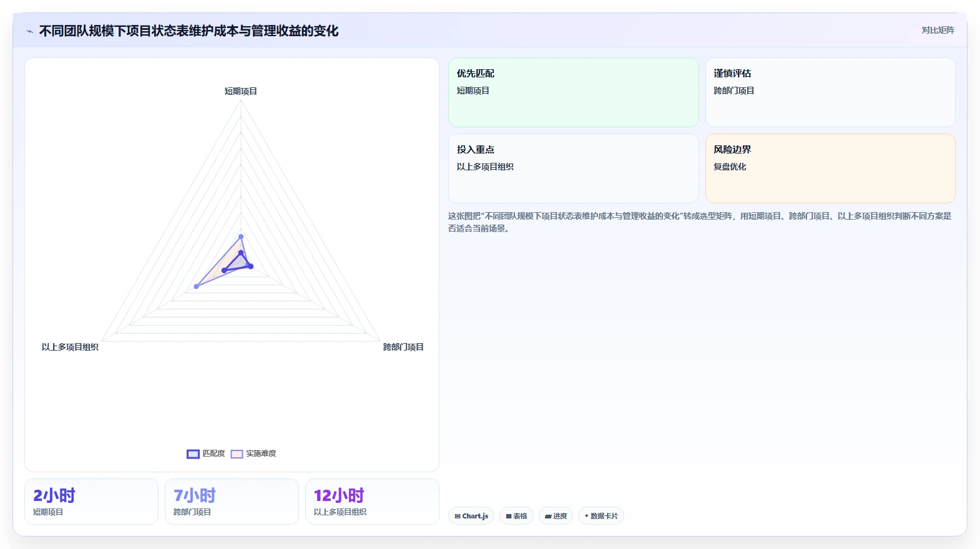The height and width of the screenshot is (549, 980).
Task: Click the 实施难度 point on the 以上多项目组织 axis
Action: pyautogui.click(x=196, y=286)
